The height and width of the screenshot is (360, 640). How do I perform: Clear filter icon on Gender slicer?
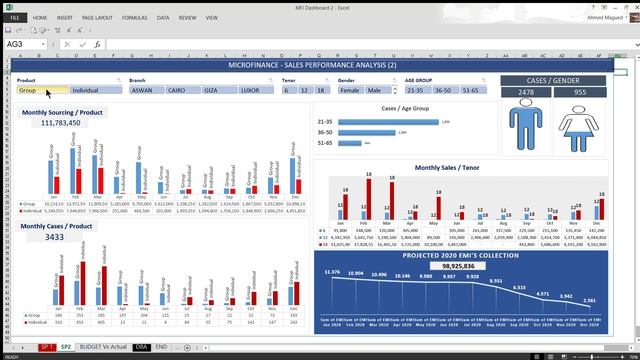click(394, 80)
